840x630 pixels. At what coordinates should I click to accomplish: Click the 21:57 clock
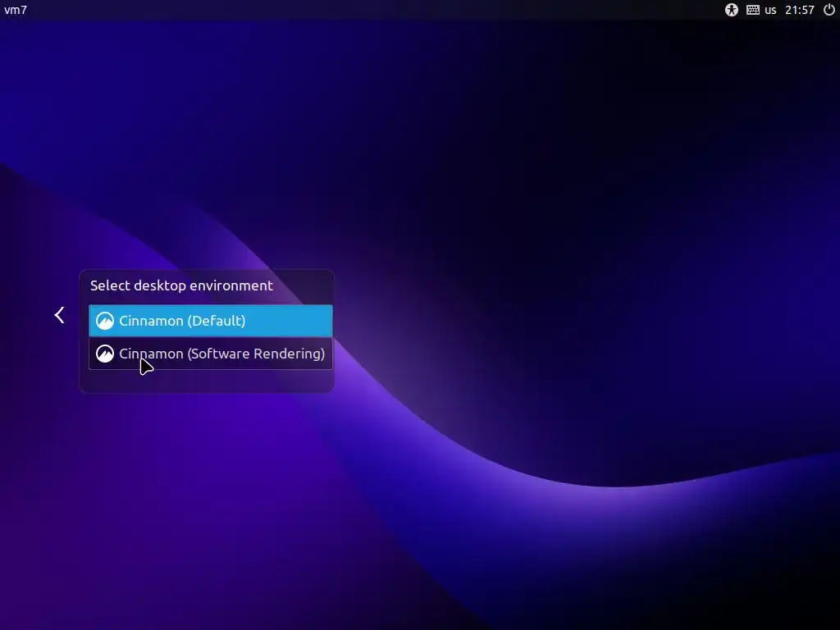[799, 10]
